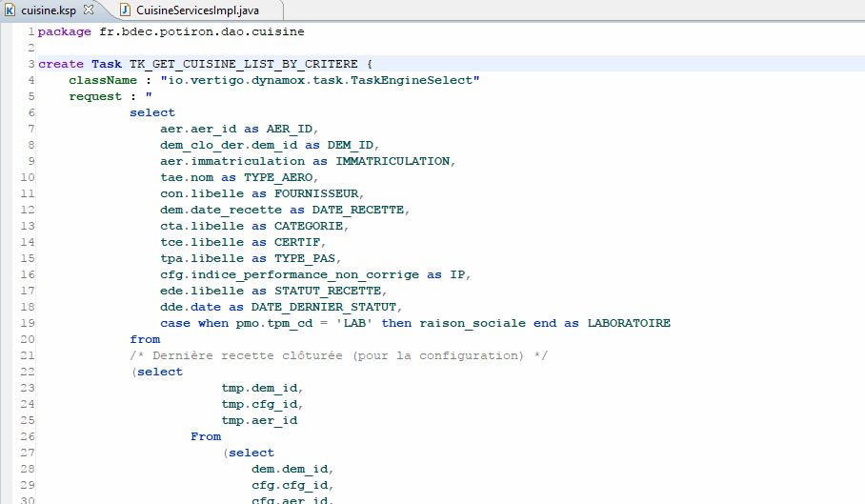Click the TYPE_PAS alias
865x504 pixels.
(305, 258)
